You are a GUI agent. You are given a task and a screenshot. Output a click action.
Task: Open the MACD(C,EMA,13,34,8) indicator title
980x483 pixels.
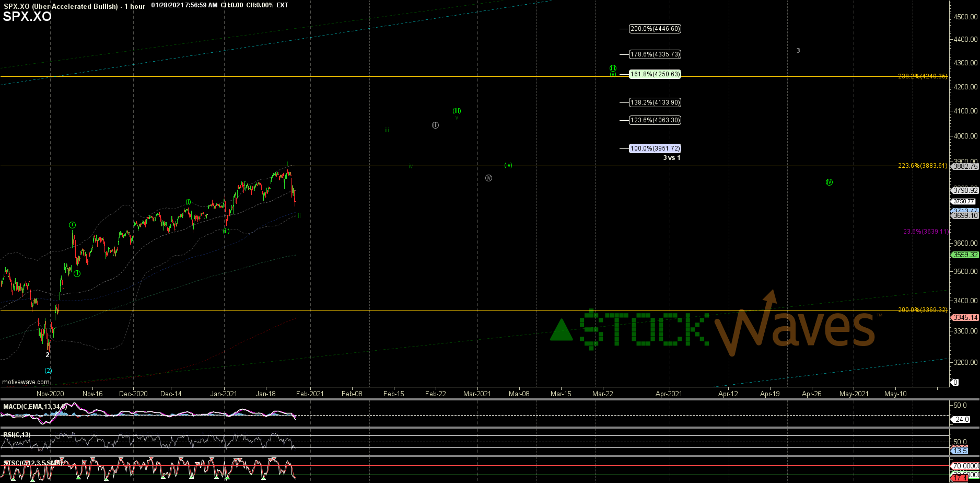(x=35, y=406)
